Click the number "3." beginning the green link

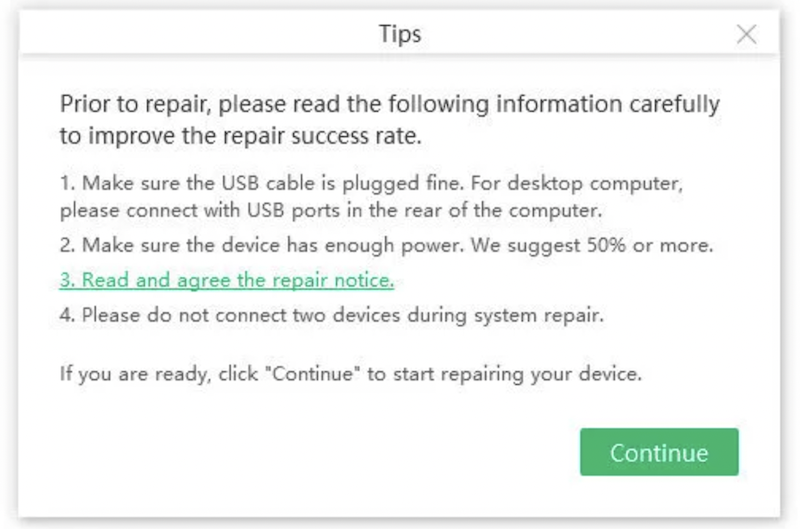point(68,280)
